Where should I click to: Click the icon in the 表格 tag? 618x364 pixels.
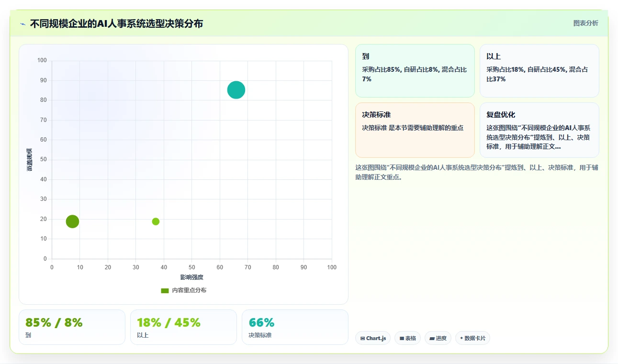[x=402, y=339]
